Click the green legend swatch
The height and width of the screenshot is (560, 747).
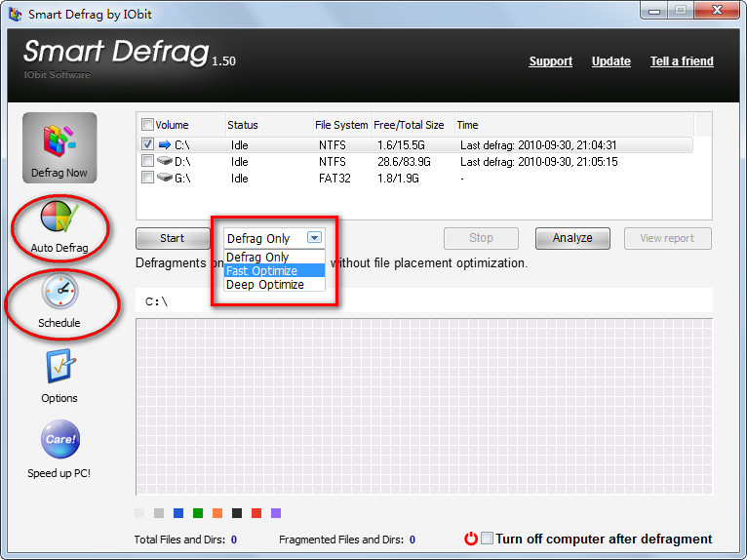198,513
